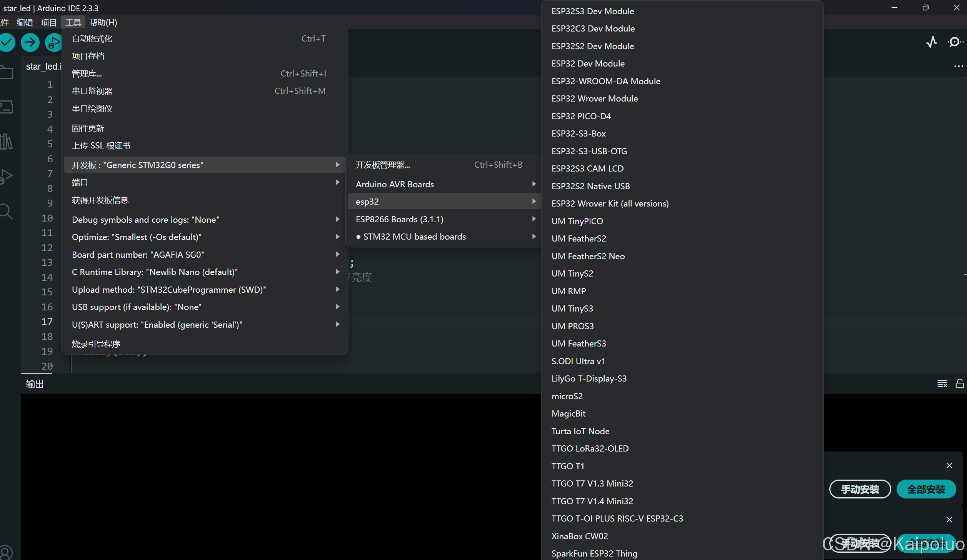The width and height of the screenshot is (967, 560).
Task: Click 手动安装 button
Action: 860,489
